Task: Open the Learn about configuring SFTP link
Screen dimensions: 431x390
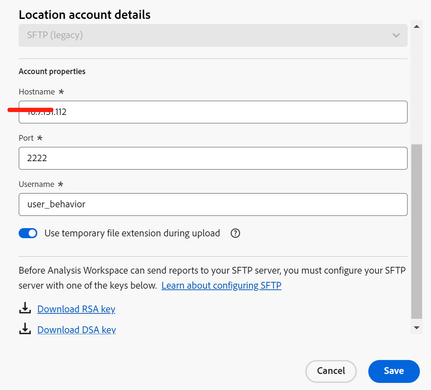Action: (221, 286)
